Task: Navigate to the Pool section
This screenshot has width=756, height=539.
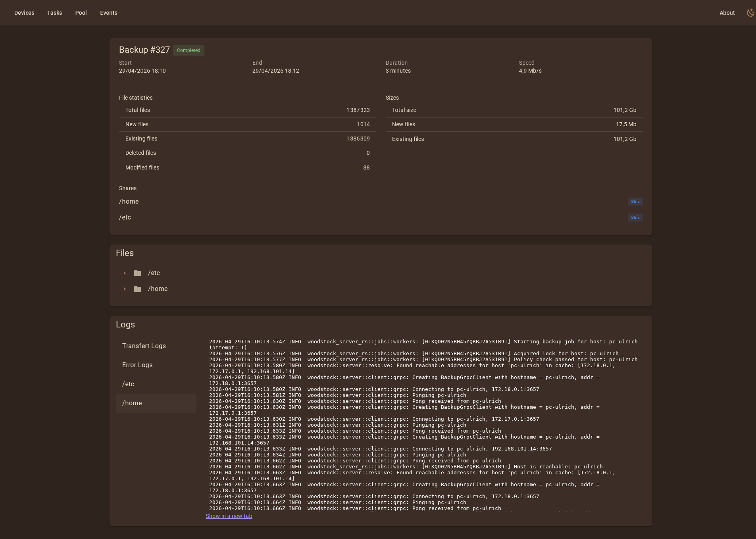Action: coord(81,12)
